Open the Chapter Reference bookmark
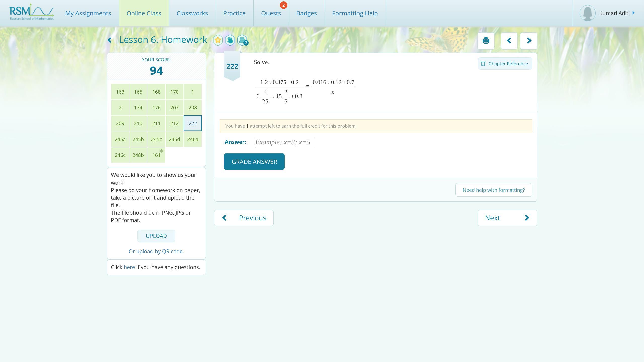 point(505,64)
